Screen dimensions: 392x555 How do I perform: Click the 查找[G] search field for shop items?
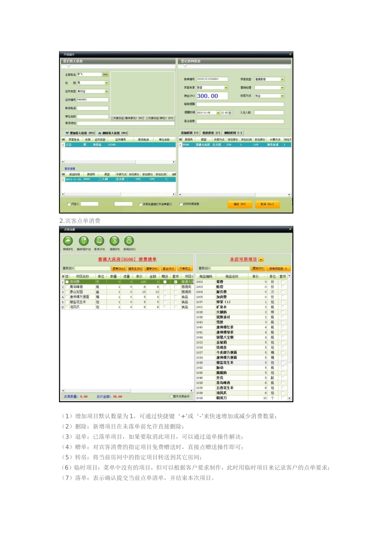coord(230,268)
